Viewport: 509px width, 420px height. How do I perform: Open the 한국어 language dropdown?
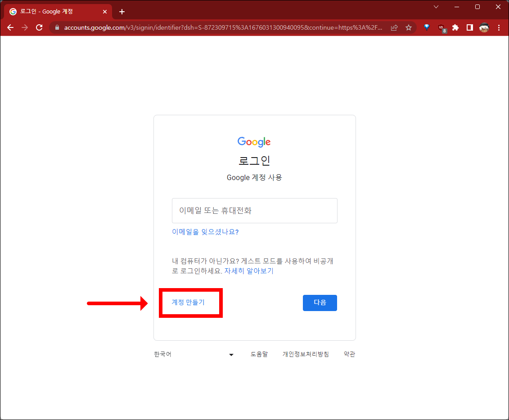[194, 354]
